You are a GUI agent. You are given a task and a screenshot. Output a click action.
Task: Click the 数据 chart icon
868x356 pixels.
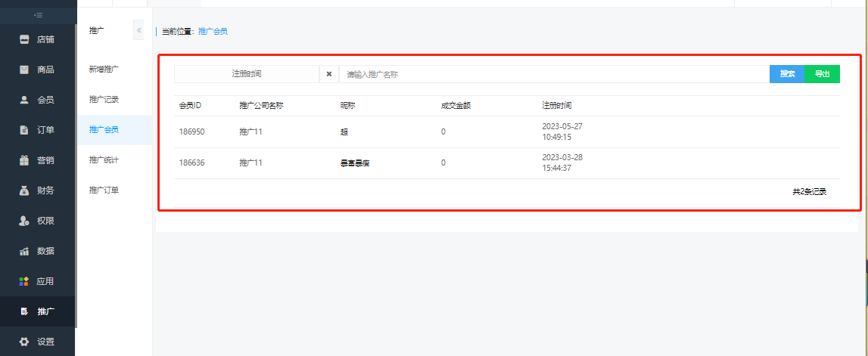[x=23, y=251]
